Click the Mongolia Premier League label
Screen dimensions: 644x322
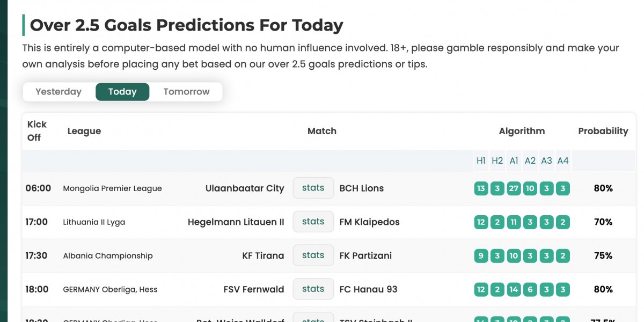click(x=112, y=188)
